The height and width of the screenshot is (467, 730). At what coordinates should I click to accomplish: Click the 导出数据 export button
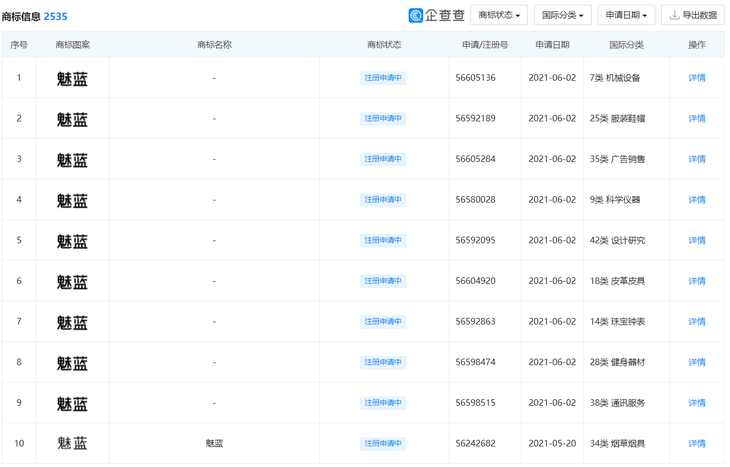click(693, 15)
